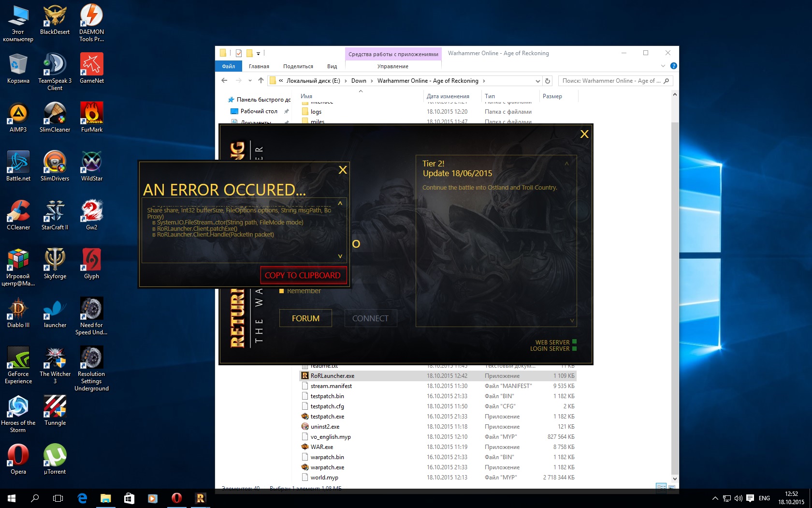Select the WAR.exe file in list
The height and width of the screenshot is (508, 812).
point(322,447)
